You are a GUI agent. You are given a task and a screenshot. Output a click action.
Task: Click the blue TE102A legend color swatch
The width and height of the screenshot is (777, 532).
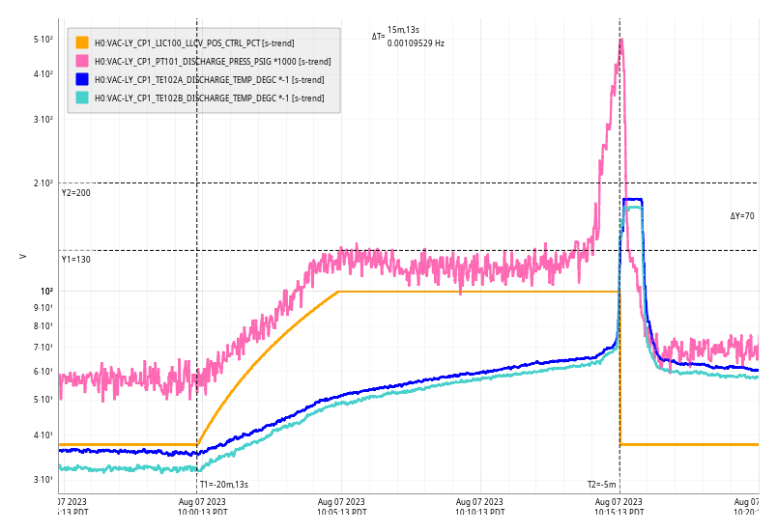click(x=82, y=79)
